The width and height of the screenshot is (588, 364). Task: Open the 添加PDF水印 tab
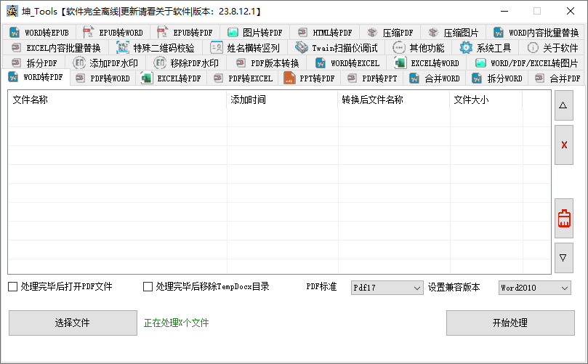[x=105, y=63]
